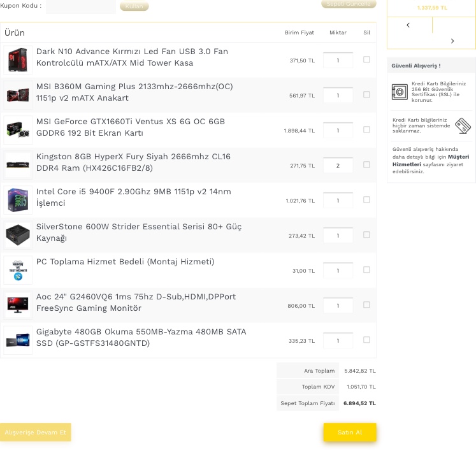
Task: Check delete box for Kingston HyperX RAM
Action: click(366, 164)
